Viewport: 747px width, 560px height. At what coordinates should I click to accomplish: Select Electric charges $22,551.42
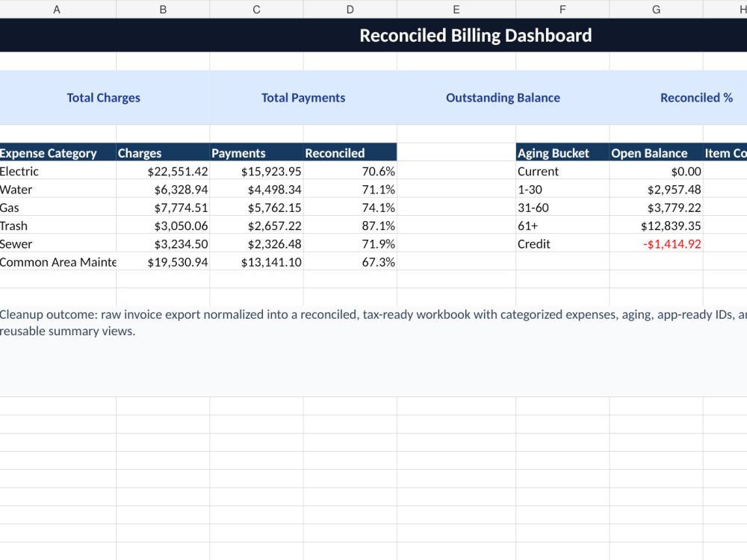tap(163, 170)
